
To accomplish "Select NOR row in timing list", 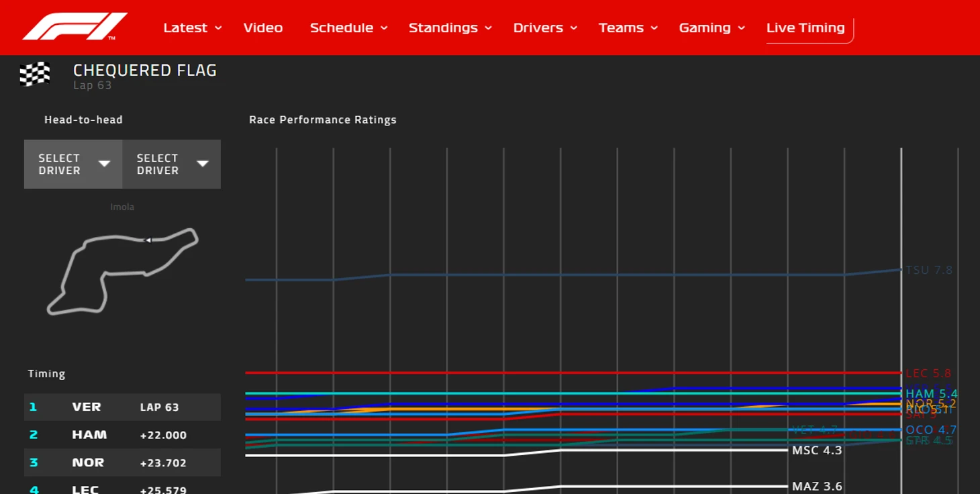I will (122, 463).
